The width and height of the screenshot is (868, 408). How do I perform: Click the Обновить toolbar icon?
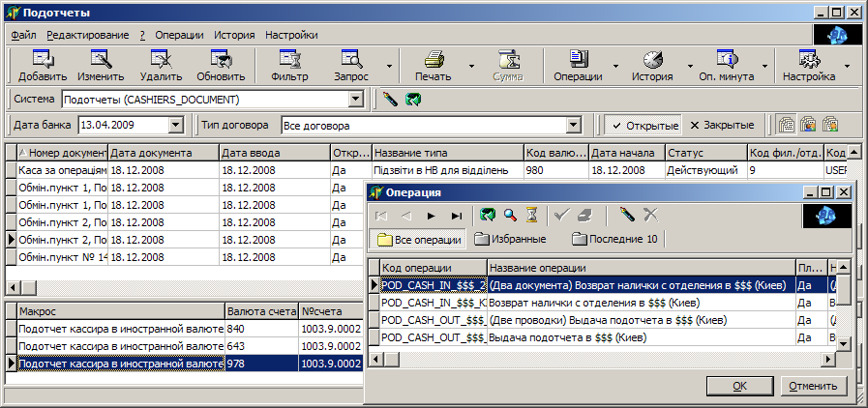(x=221, y=58)
